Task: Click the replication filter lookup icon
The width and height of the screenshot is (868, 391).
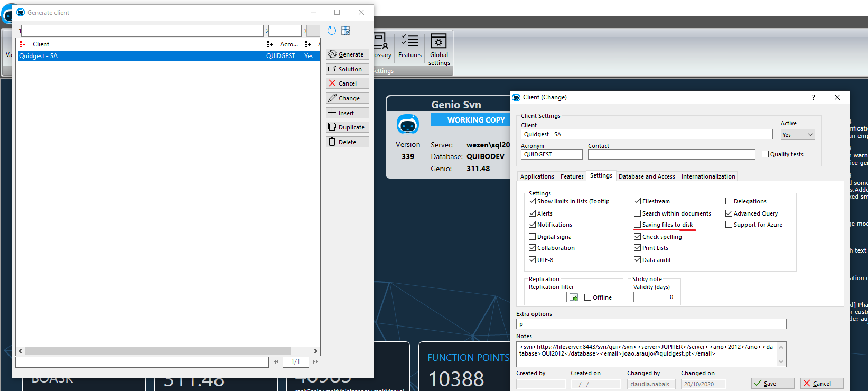Action: pyautogui.click(x=574, y=297)
